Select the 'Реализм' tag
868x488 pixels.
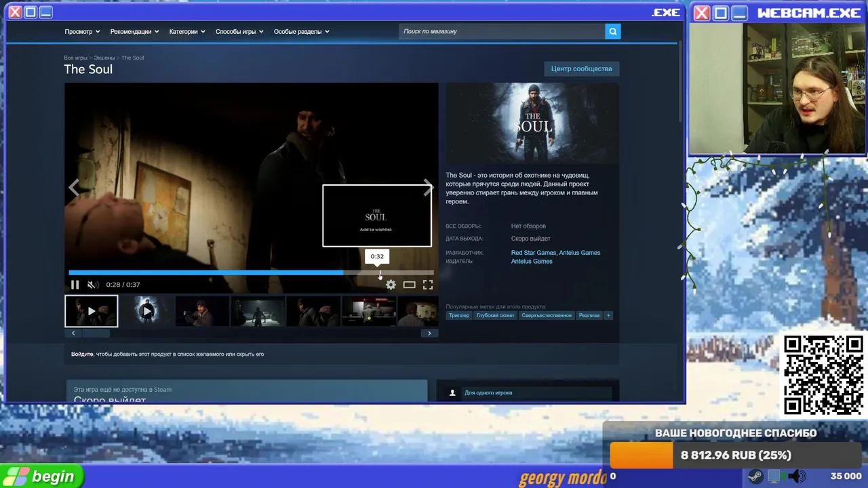click(589, 315)
